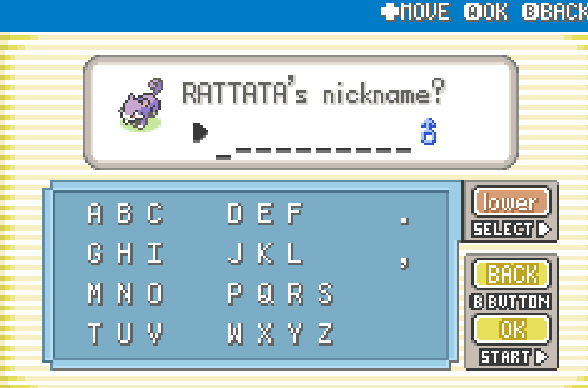Viewport: 588px width, 388px height.
Task: Select letter W on the keyboard
Action: [x=236, y=334]
